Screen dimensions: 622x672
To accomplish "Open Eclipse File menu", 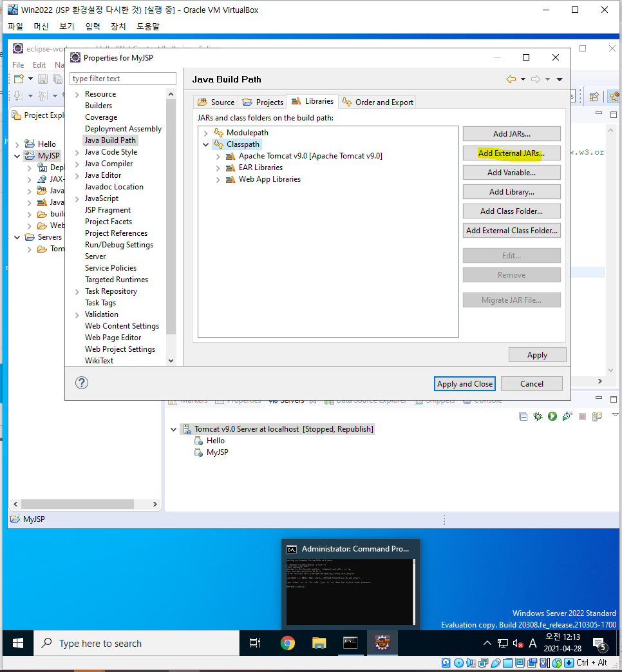I will 18,64.
